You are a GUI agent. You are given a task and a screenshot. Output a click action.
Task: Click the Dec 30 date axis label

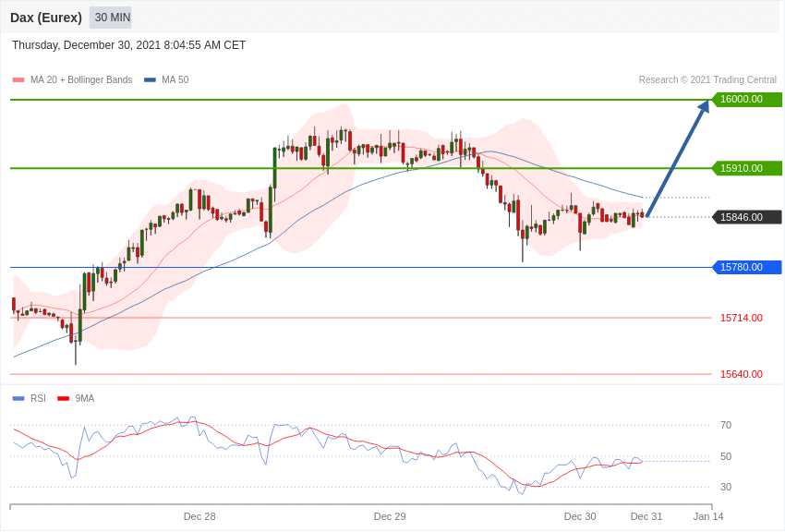click(580, 516)
